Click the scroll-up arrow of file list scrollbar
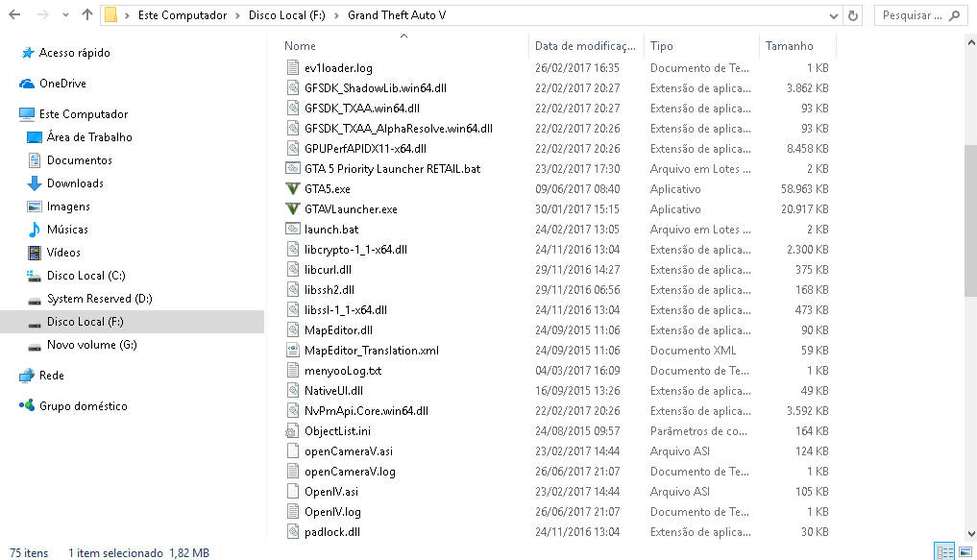977x560 pixels. click(971, 43)
